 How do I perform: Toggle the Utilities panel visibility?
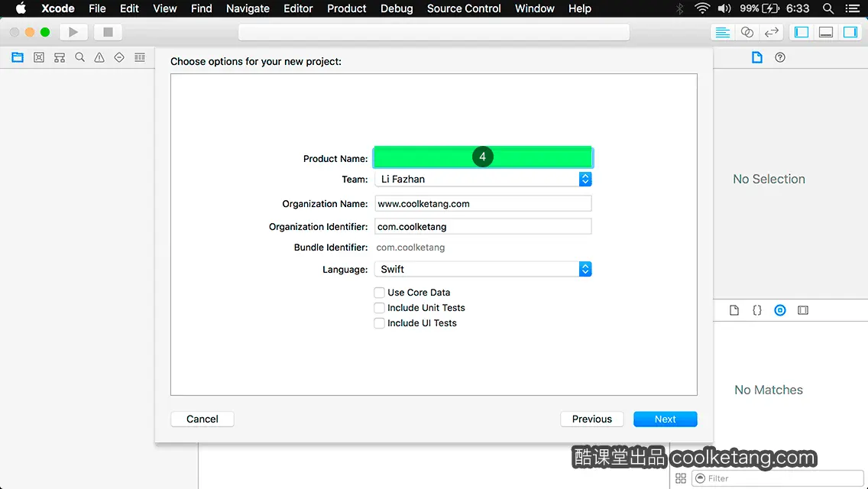[850, 32]
